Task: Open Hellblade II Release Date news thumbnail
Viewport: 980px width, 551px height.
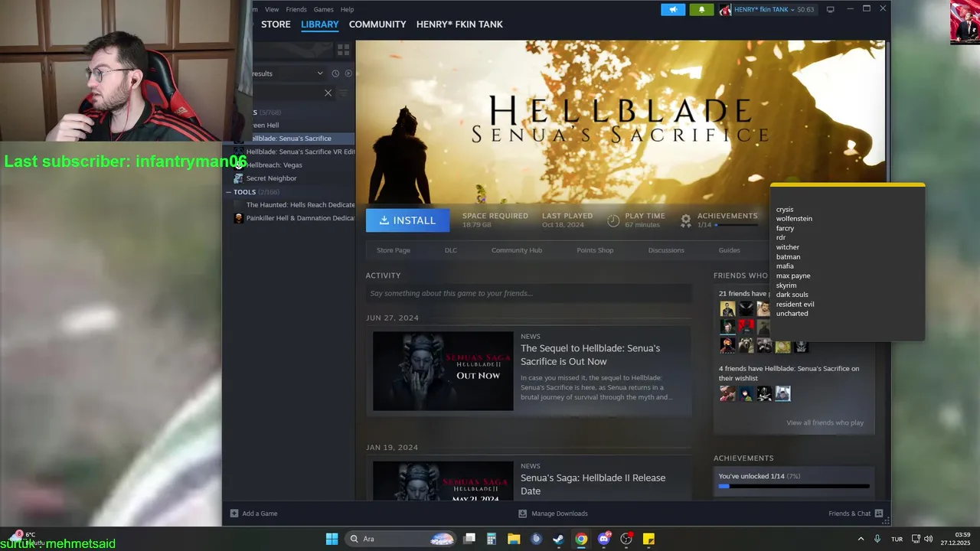Action: pyautogui.click(x=443, y=481)
